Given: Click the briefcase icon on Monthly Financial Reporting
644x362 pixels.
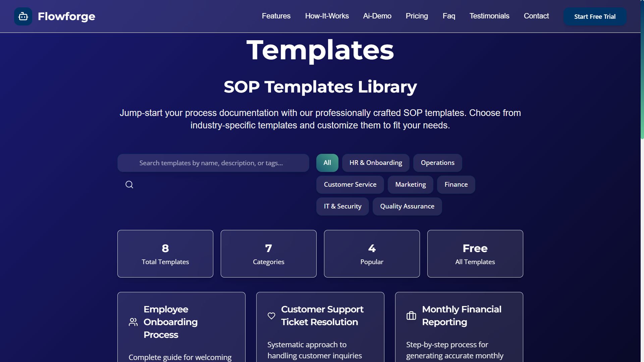Looking at the screenshot, I should (x=411, y=316).
